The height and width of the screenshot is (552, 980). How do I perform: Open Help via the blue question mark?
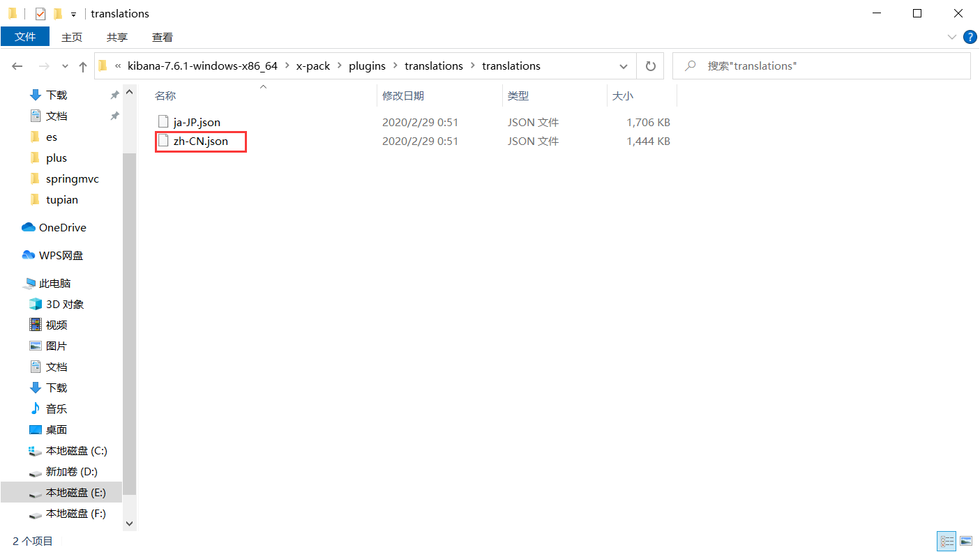(970, 37)
